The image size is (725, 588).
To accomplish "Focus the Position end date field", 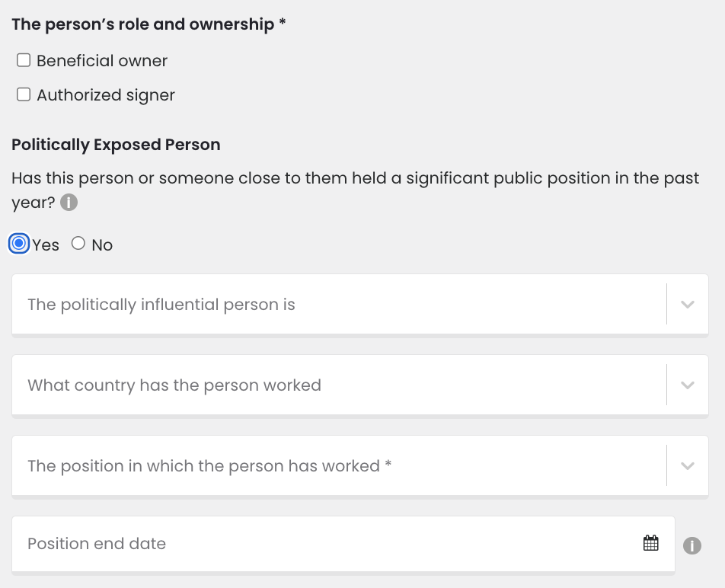I will [343, 544].
